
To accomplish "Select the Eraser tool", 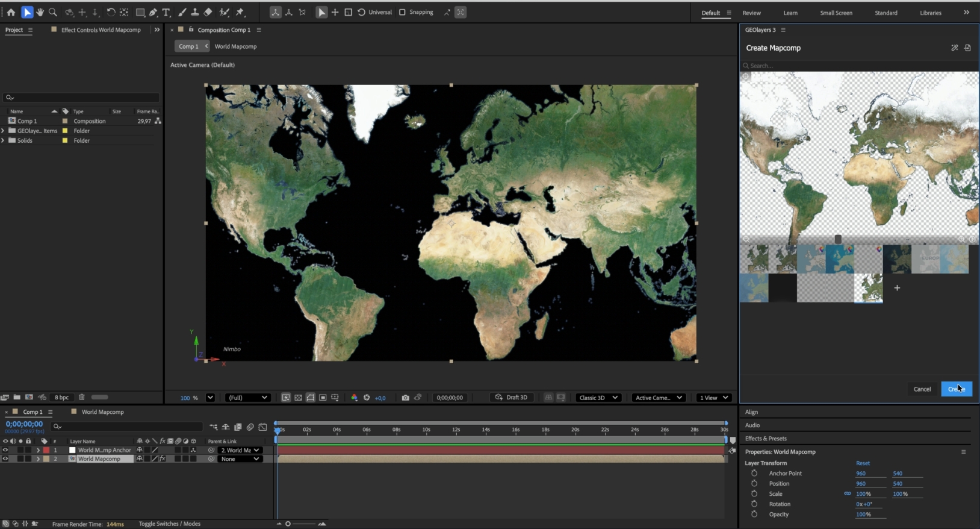I will point(208,12).
